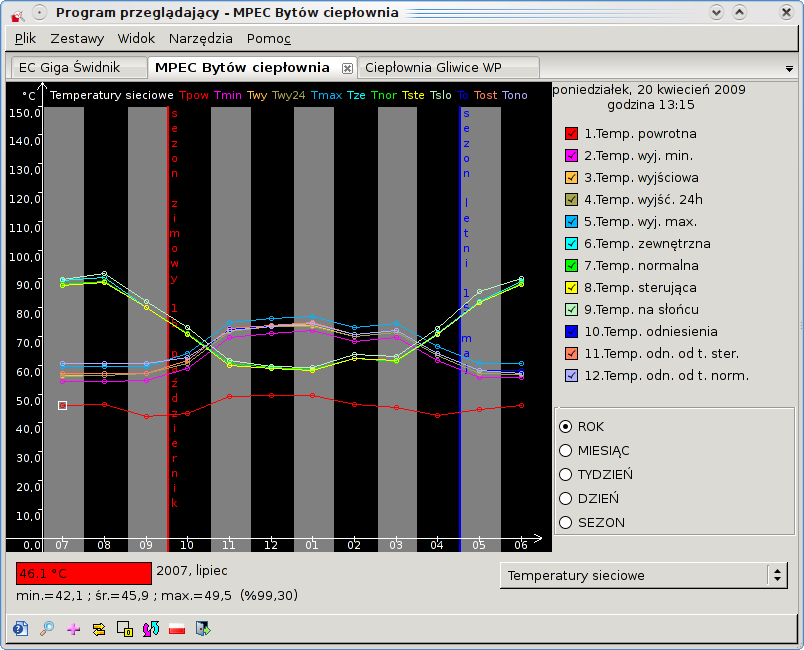Click month 12 label on x-axis

[x=270, y=545]
